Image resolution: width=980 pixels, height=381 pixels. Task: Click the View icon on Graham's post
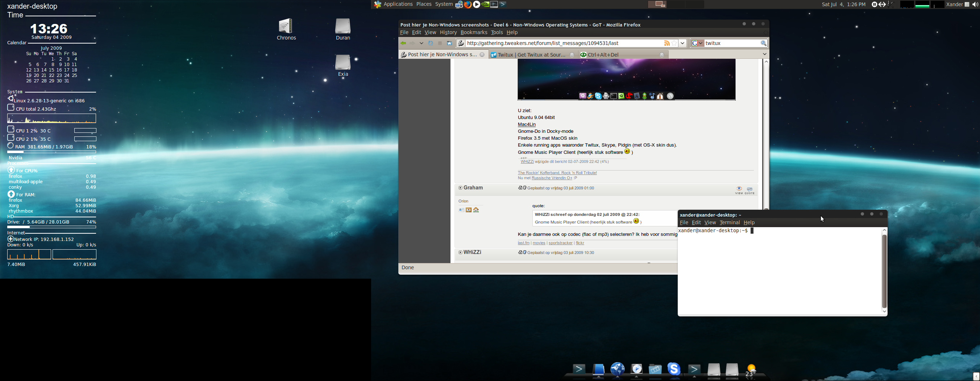pyautogui.click(x=739, y=190)
